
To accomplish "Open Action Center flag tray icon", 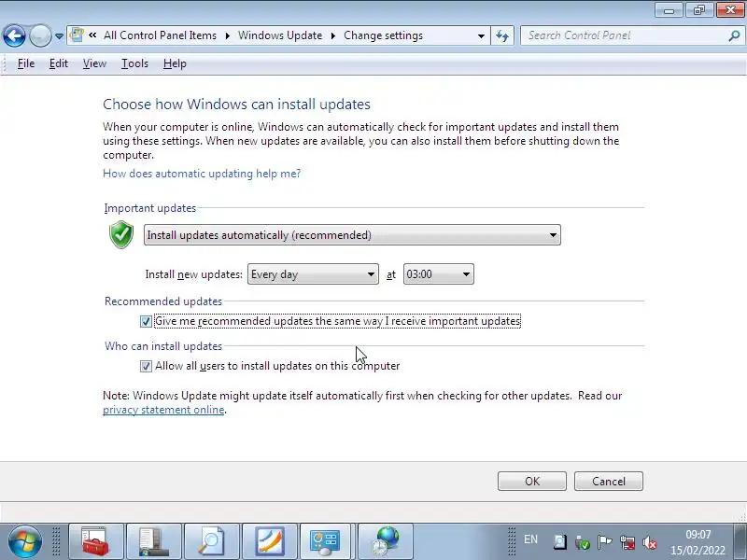I will click(x=604, y=542).
